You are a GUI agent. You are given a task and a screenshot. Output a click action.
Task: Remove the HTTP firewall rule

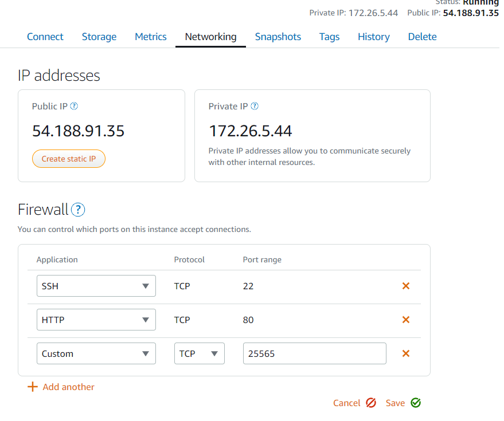pyautogui.click(x=405, y=320)
